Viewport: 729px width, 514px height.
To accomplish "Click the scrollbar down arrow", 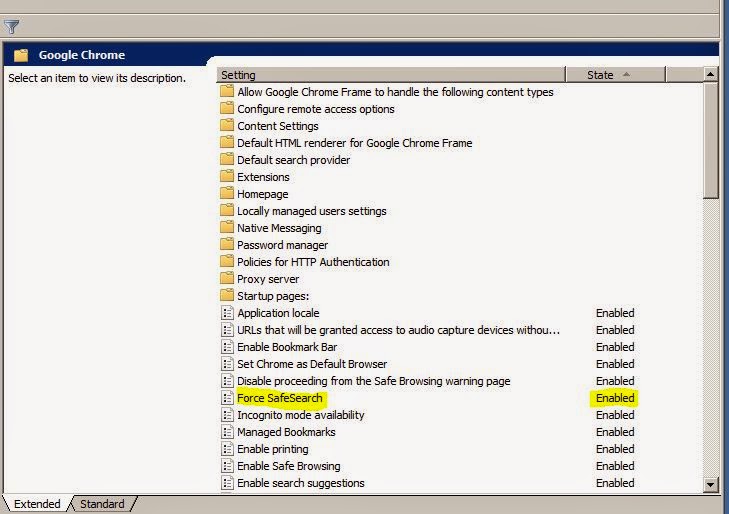I will pos(710,485).
